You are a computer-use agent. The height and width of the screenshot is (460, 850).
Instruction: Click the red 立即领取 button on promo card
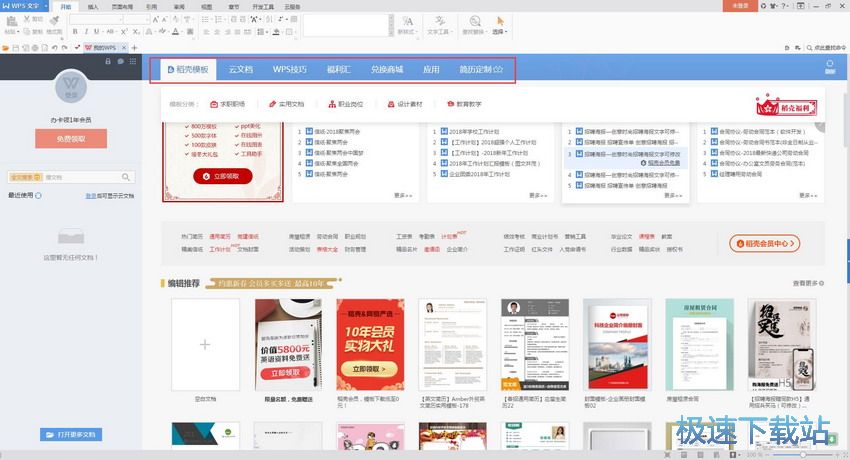pyautogui.click(x=223, y=176)
